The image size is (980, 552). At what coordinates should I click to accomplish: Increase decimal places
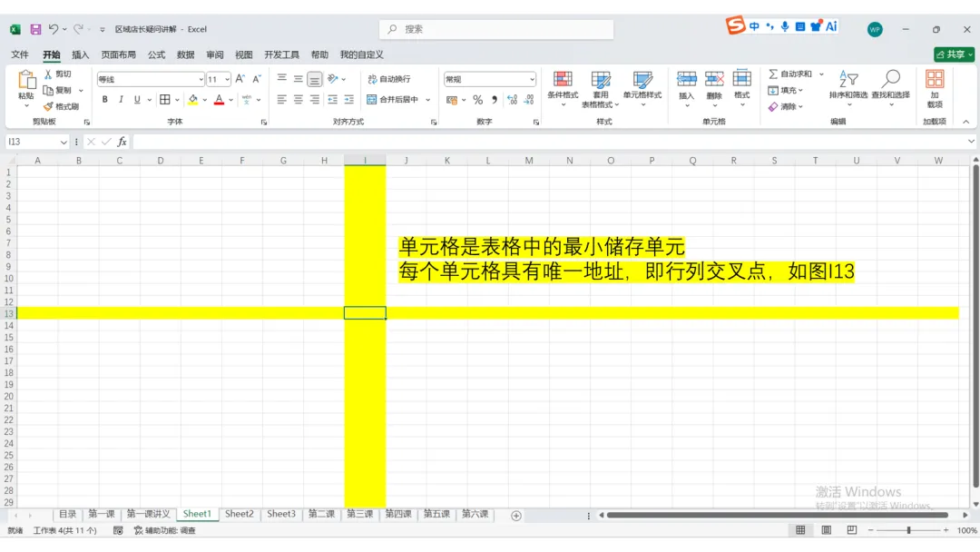tap(513, 99)
